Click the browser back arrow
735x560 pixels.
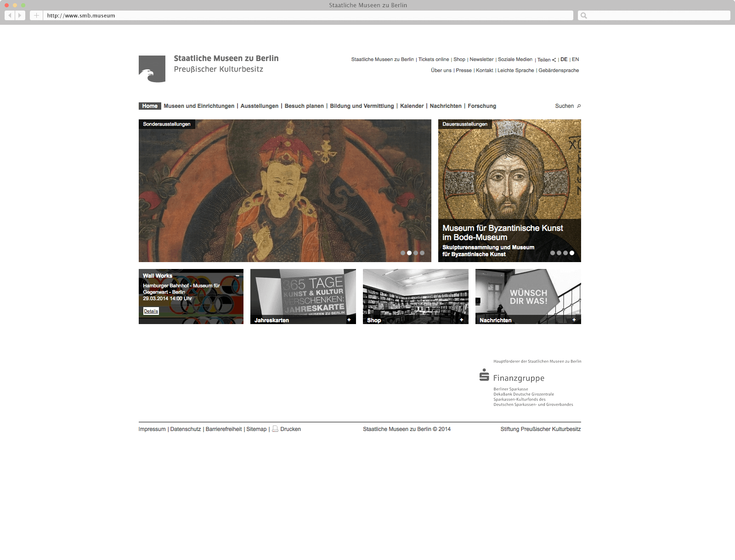(x=10, y=15)
